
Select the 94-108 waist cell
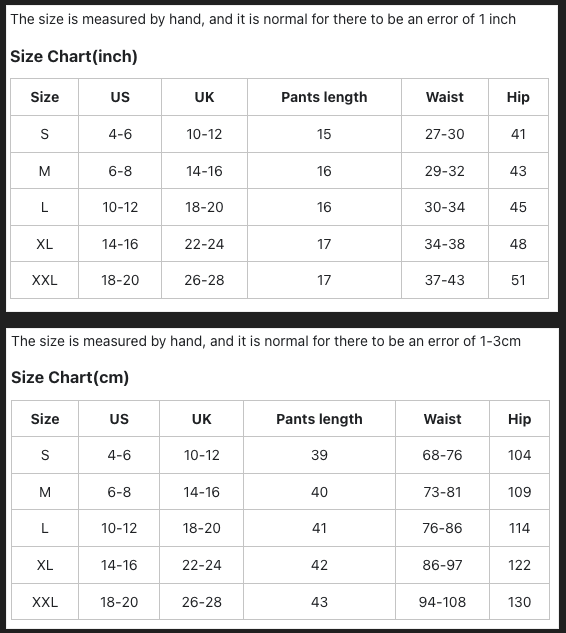tap(442, 602)
